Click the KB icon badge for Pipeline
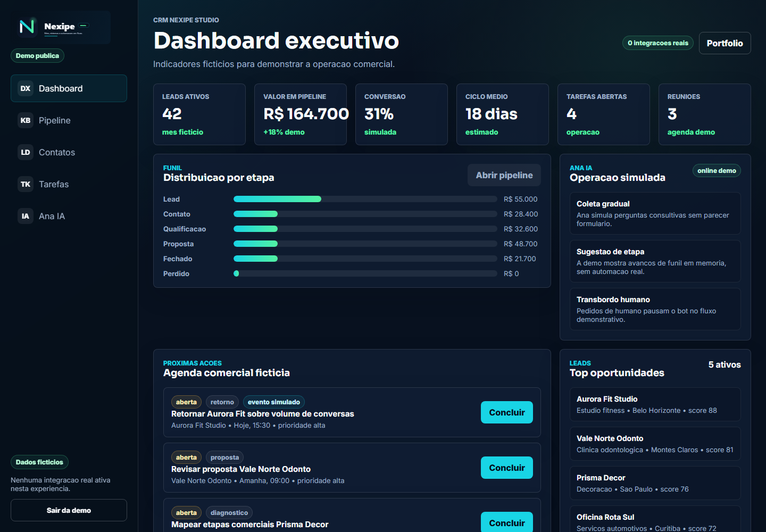This screenshot has width=766, height=532. [26, 120]
